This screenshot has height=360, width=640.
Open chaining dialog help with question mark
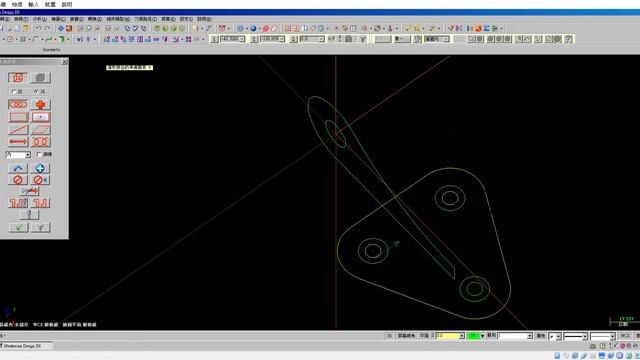pyautogui.click(x=40, y=227)
